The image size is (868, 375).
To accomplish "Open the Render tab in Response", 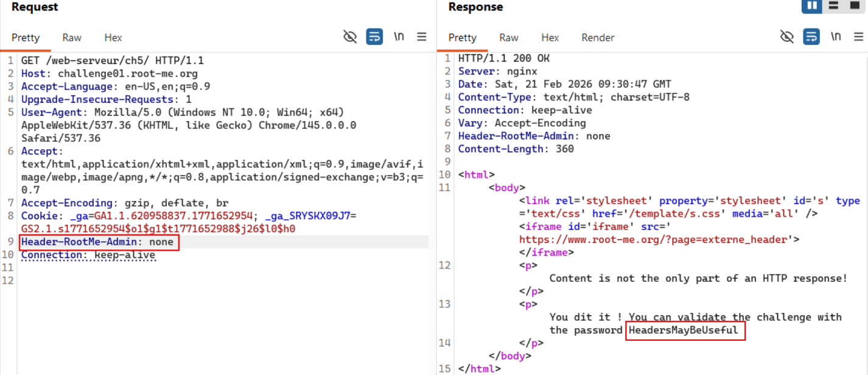I will pos(598,38).
